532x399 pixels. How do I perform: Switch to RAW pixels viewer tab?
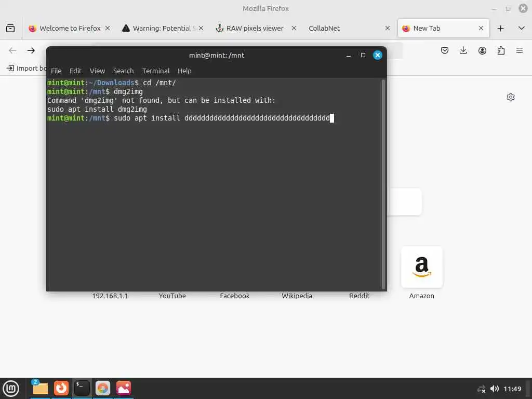[x=255, y=28]
